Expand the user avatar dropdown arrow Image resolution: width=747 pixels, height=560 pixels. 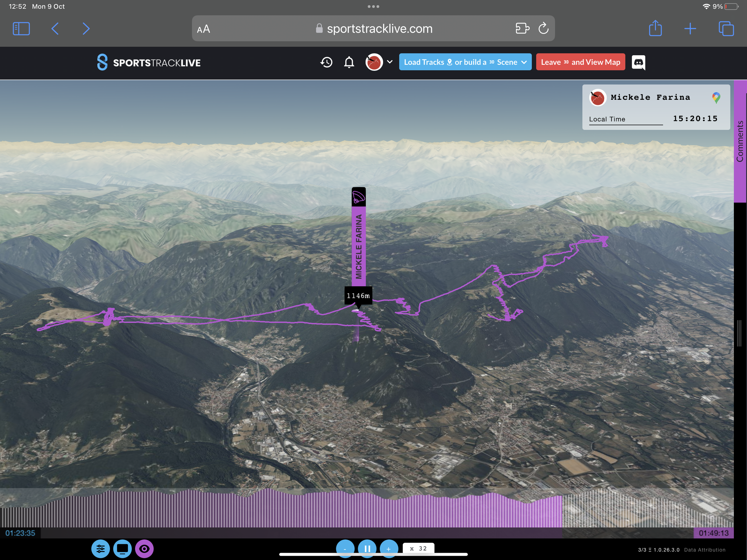(x=390, y=62)
